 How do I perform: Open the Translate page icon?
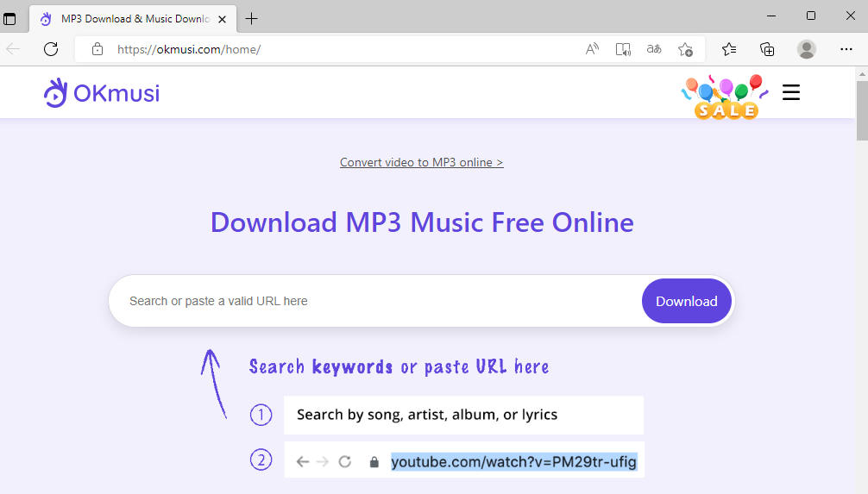coord(654,49)
